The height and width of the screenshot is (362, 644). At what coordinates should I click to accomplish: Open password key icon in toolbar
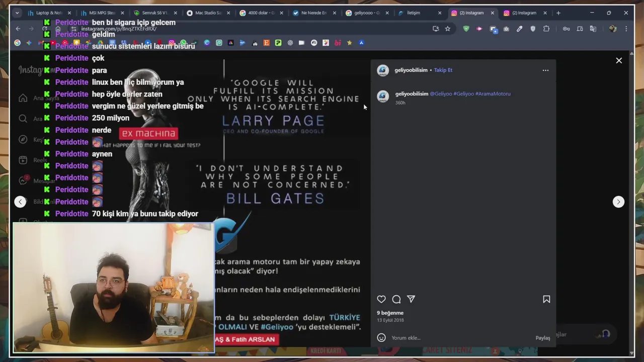pos(566,29)
